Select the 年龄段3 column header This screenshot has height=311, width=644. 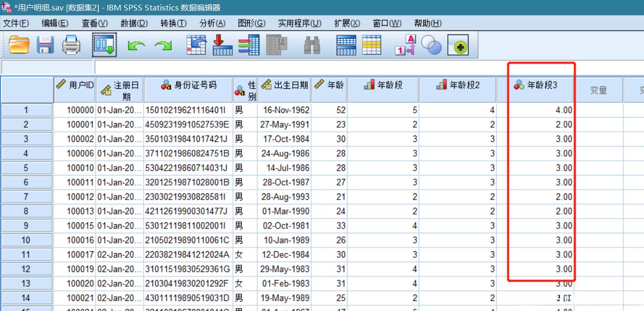click(535, 90)
